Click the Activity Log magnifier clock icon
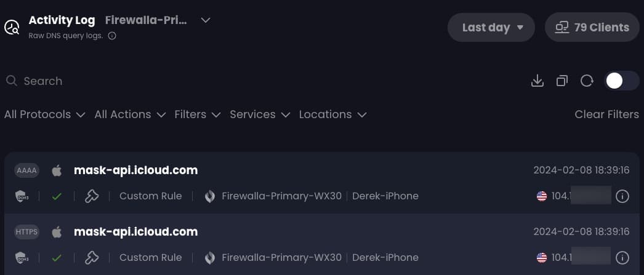The image size is (644, 275). (x=12, y=28)
